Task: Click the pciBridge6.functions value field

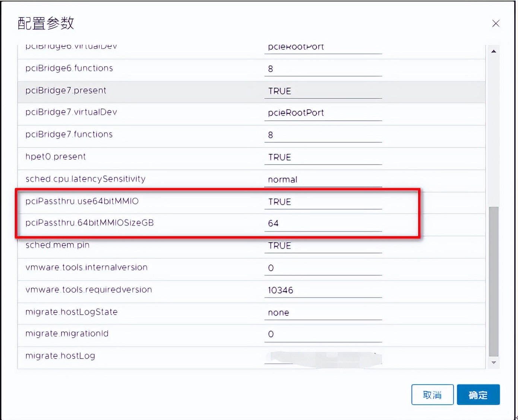Action: pos(323,69)
